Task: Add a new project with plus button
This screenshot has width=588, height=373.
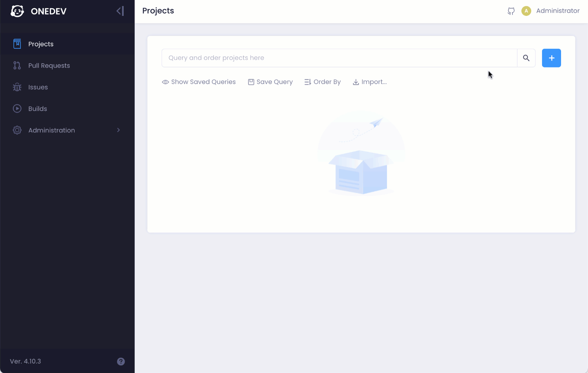Action: click(x=551, y=58)
